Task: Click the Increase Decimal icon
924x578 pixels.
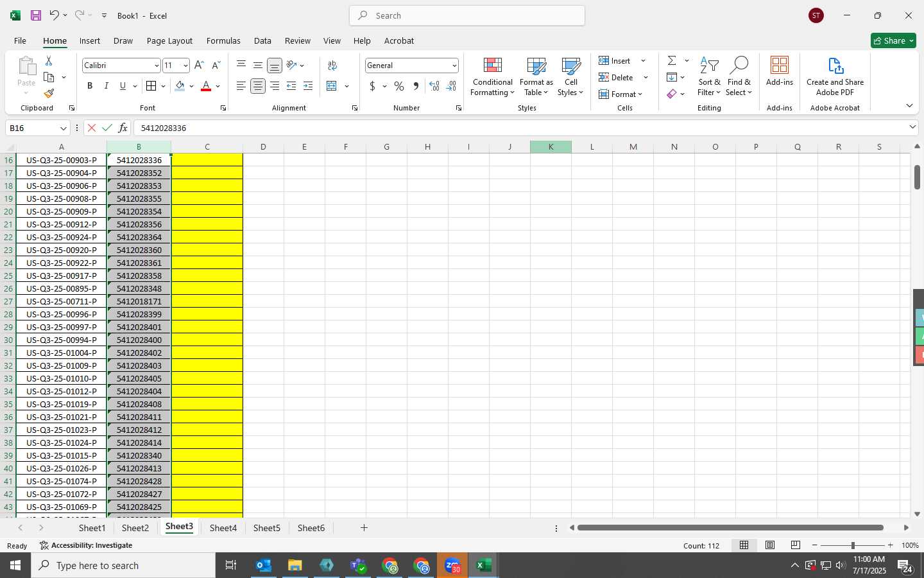Action: [x=434, y=86]
